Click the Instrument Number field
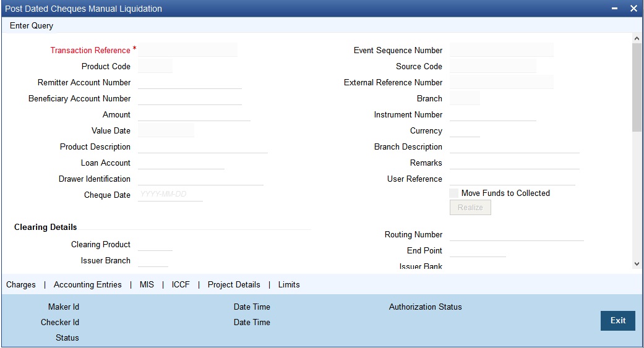The width and height of the screenshot is (644, 348). (x=493, y=114)
